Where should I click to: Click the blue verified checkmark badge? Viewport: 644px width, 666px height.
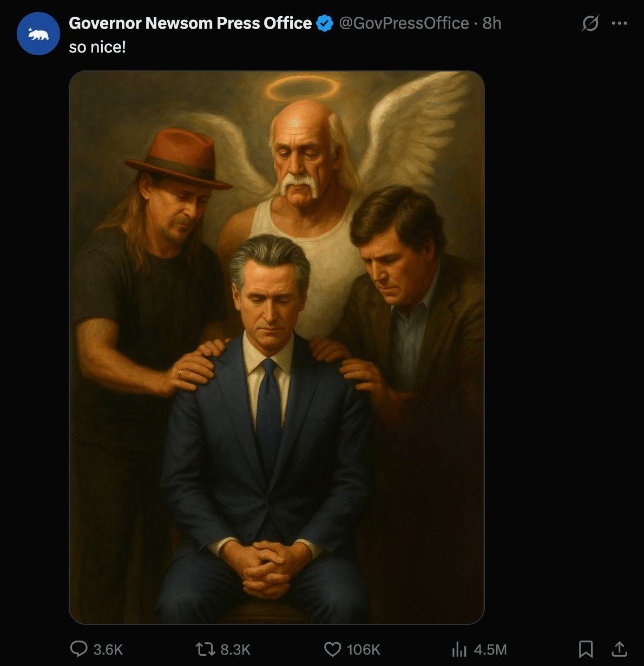[324, 23]
